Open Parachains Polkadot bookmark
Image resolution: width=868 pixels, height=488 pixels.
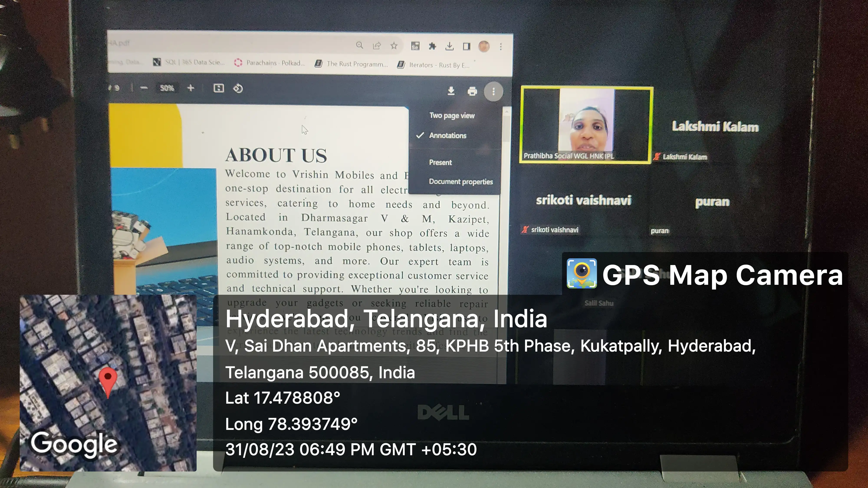point(270,63)
